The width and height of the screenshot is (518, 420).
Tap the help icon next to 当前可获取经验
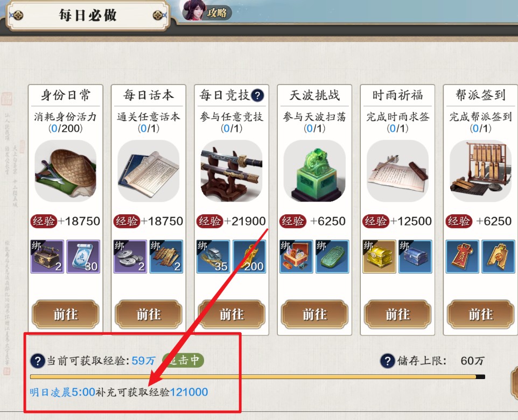coord(38,361)
